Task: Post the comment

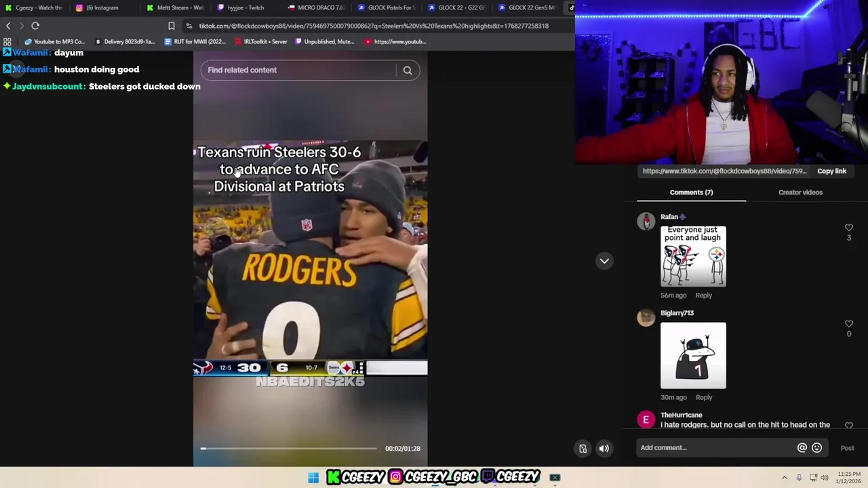Action: click(x=847, y=448)
